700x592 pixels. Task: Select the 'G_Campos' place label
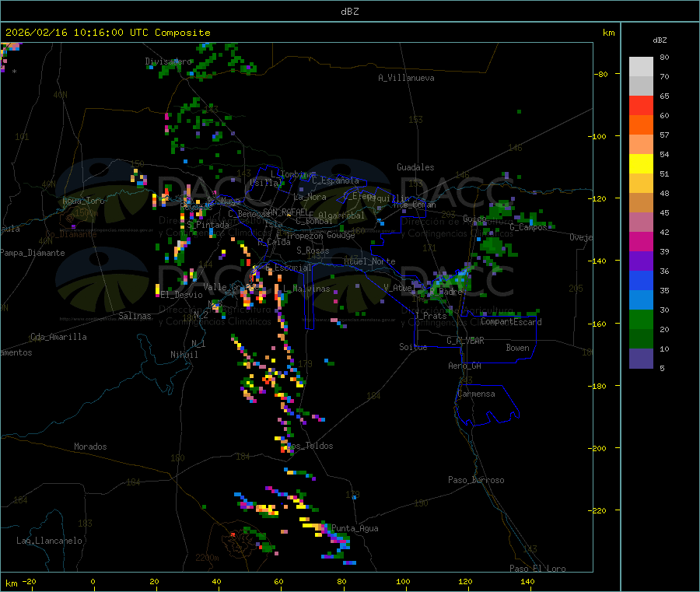[529, 227]
